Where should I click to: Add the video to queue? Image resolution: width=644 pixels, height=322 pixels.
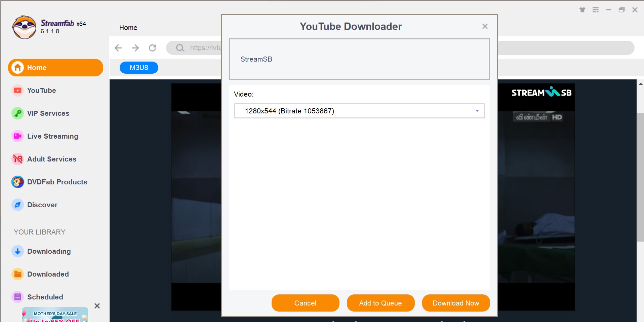click(380, 303)
